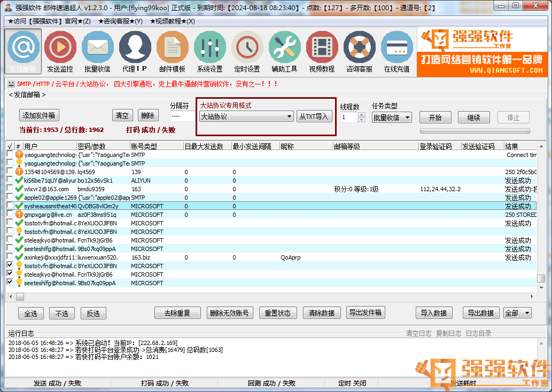Clear the run log via 清空日志

(418, 333)
